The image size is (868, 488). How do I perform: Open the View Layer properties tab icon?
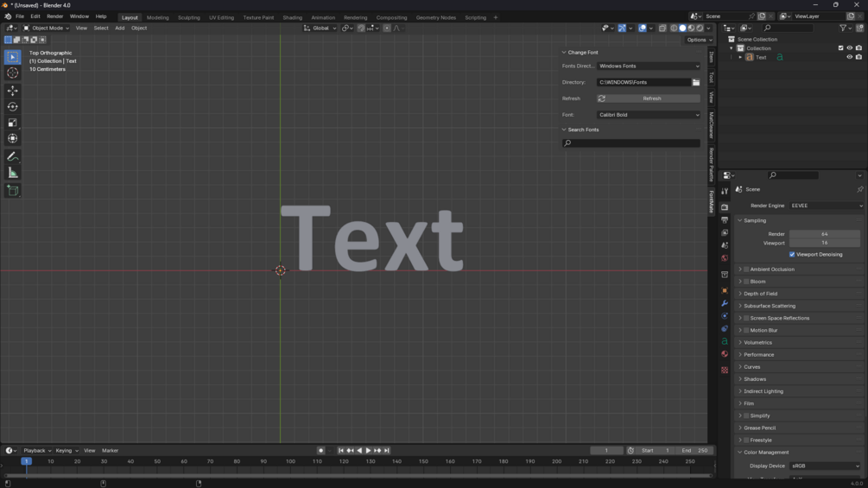pos(725,233)
